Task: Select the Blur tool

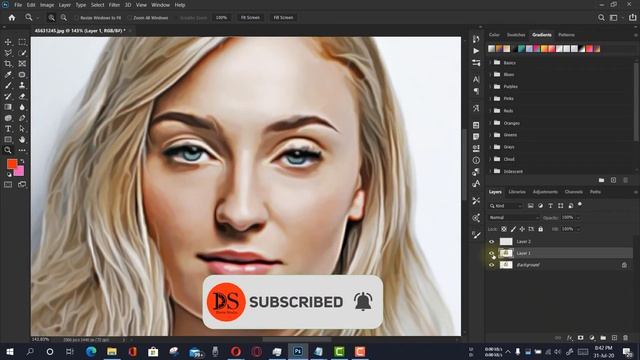Action: point(22,107)
